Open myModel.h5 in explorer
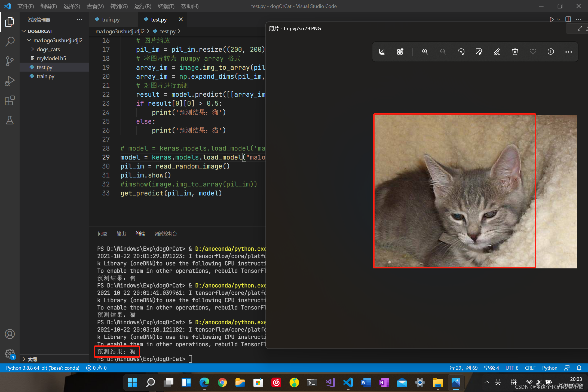This screenshot has width=588, height=392. pos(51,58)
